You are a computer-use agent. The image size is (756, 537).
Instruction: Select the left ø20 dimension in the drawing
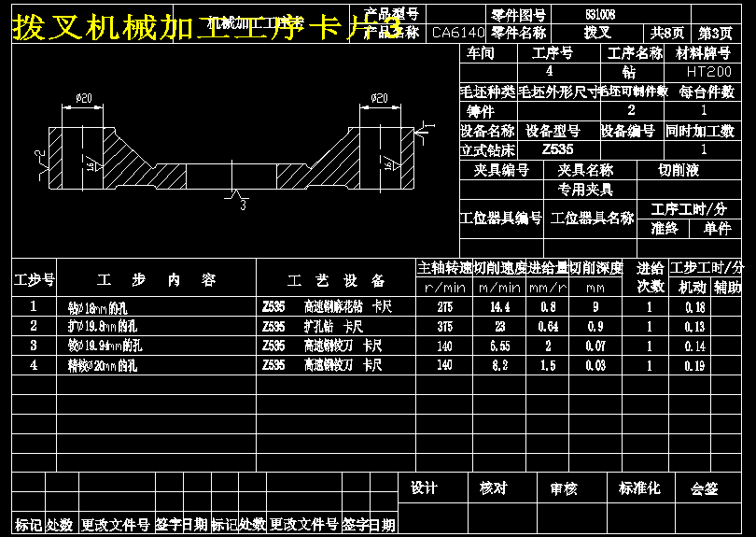(x=83, y=98)
